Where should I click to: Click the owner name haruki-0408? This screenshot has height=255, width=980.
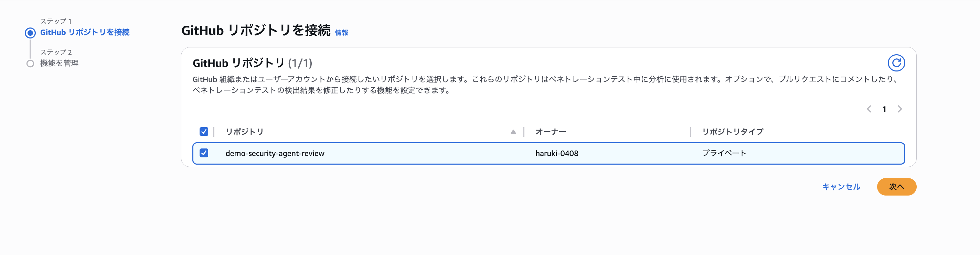pos(556,153)
